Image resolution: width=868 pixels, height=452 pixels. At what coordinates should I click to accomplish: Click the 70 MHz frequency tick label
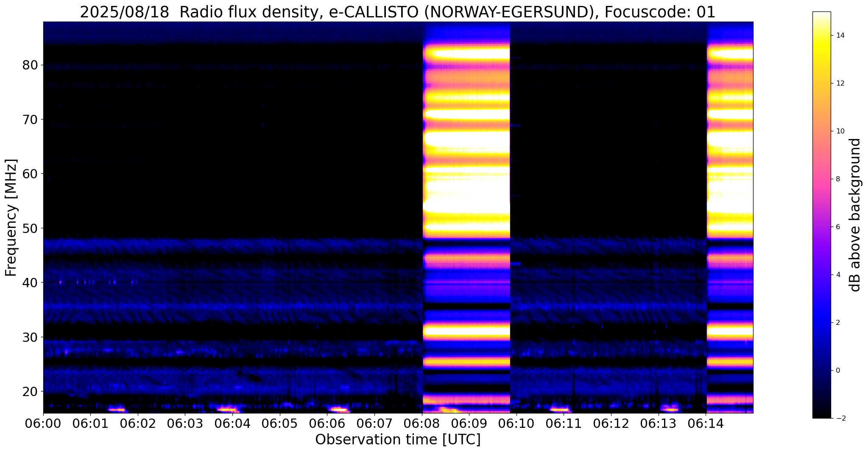click(31, 119)
